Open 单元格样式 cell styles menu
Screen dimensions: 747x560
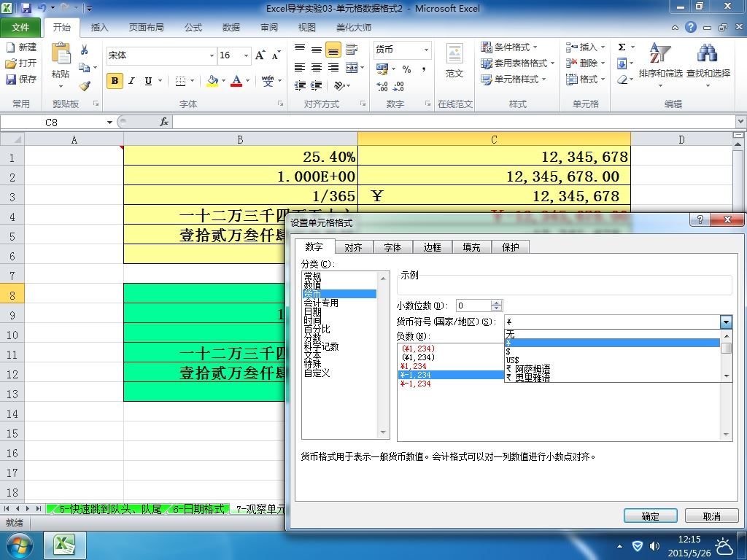[x=513, y=79]
